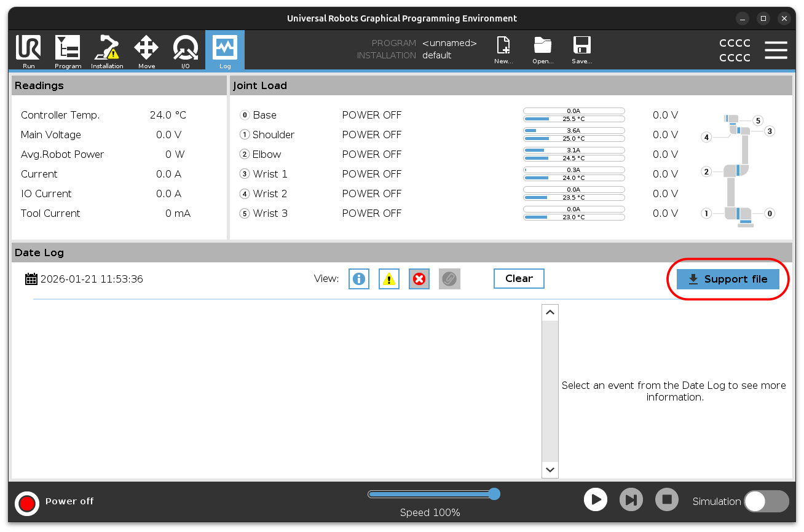Screen dimensions: 804x532
Task: Click the "Elbow" joint label
Action: click(267, 154)
